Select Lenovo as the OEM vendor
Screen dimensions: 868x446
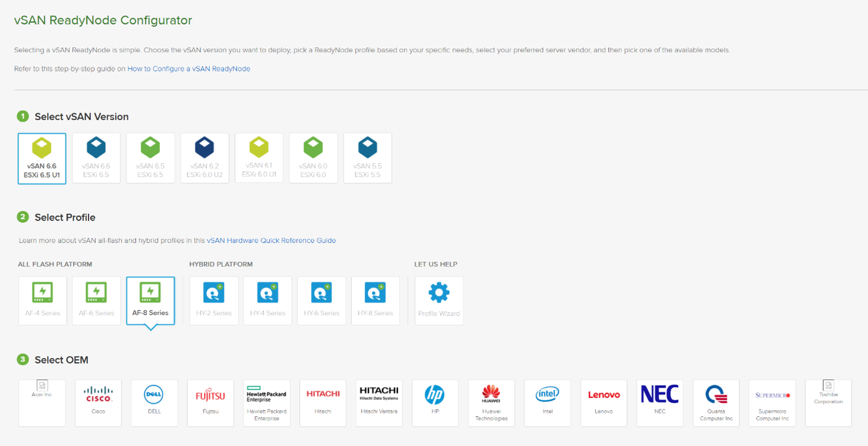604,403
